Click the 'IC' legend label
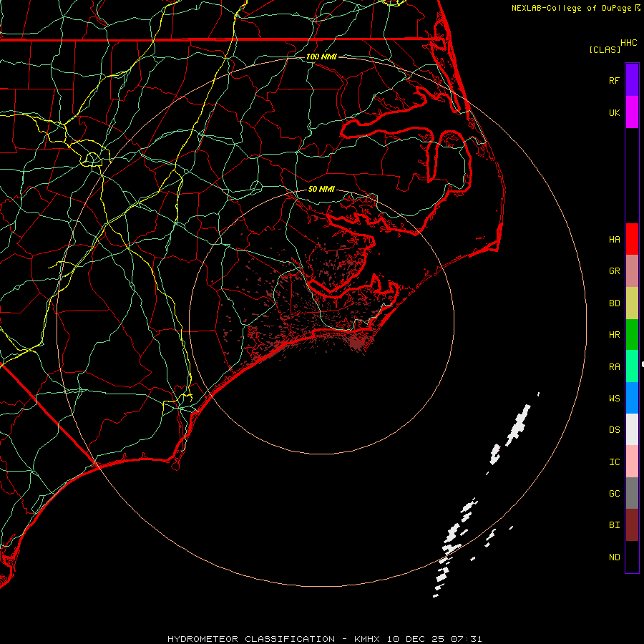 614,462
